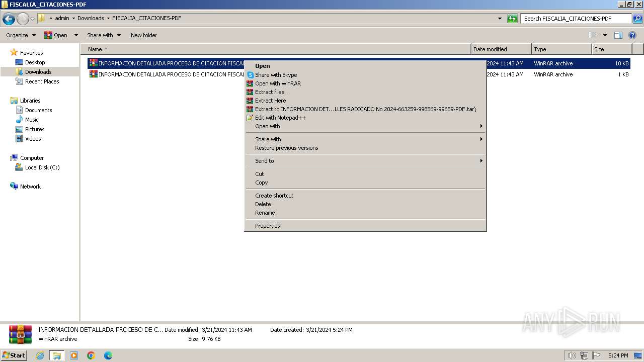644x362 pixels.
Task: Choose Delete in context menu
Action: point(365,204)
